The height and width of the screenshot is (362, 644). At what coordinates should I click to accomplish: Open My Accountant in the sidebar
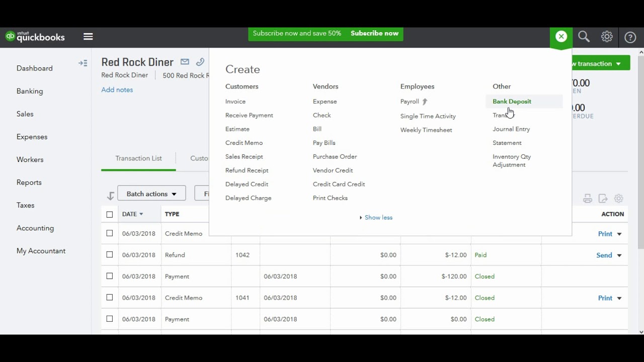coord(41,251)
